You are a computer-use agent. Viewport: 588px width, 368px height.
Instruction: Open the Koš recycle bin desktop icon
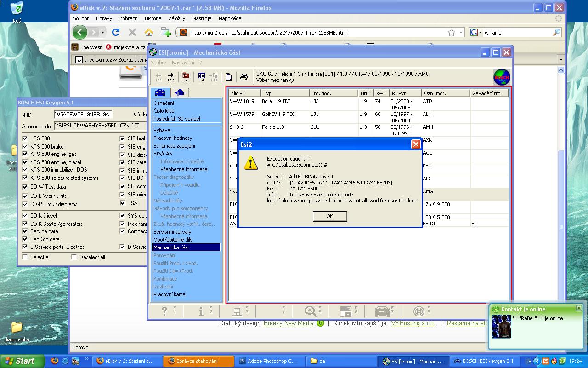[x=17, y=12]
